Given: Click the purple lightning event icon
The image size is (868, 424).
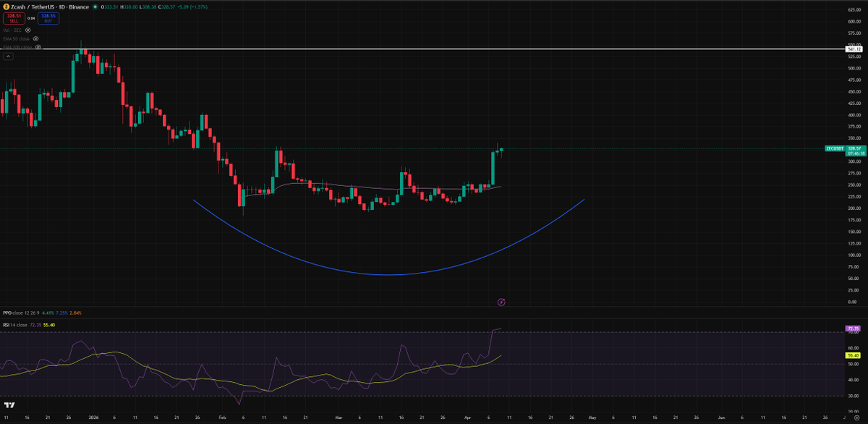Looking at the screenshot, I should click(501, 301).
